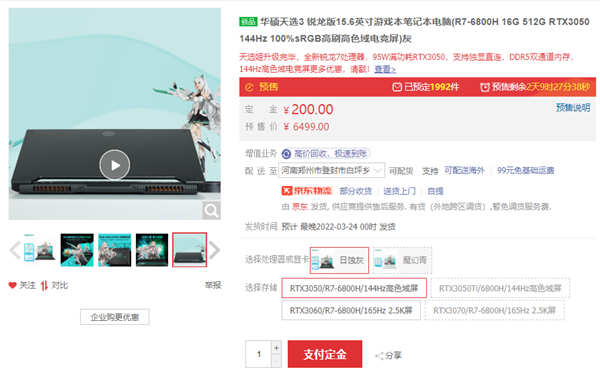Click the 支付定金 button

325,354
